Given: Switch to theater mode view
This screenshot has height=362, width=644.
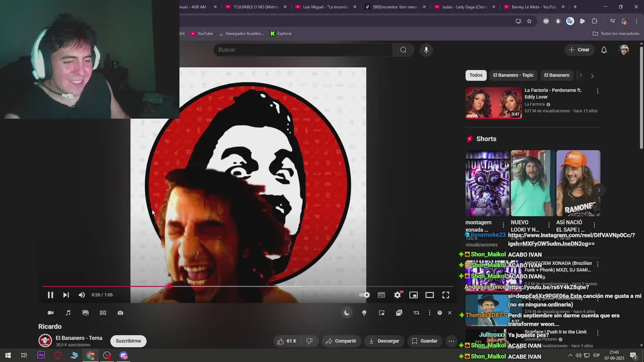Looking at the screenshot, I should (x=430, y=295).
